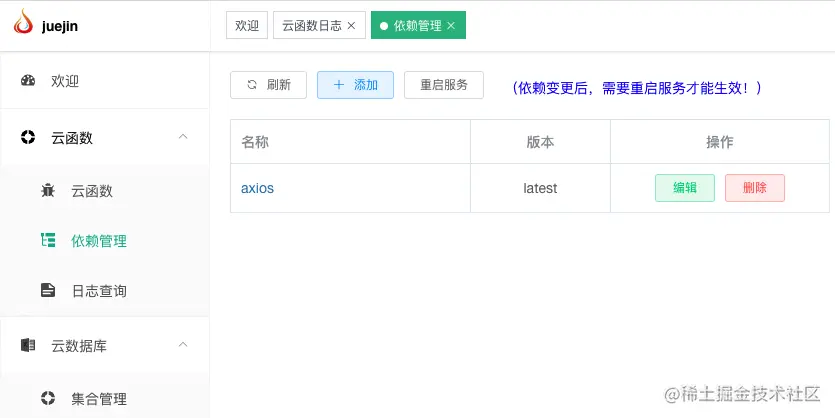Click the 云函数 group icon in sidebar
The width and height of the screenshot is (835, 418).
[x=28, y=137]
